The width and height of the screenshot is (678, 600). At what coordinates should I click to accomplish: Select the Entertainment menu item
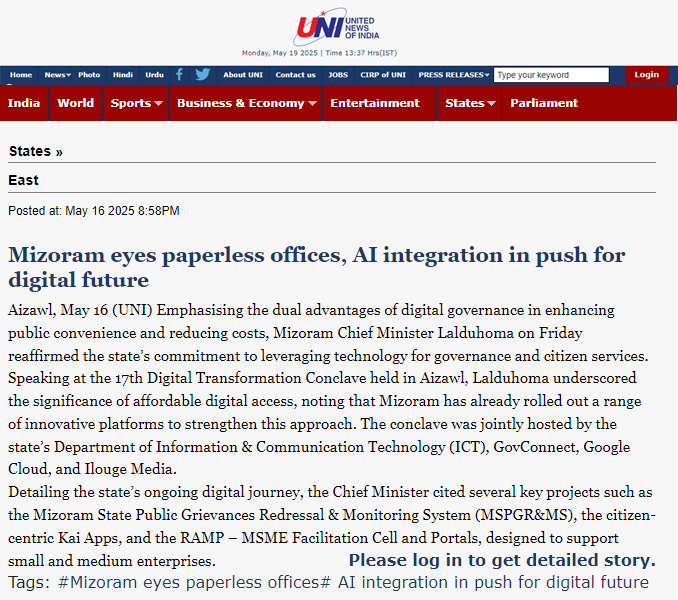click(x=375, y=103)
